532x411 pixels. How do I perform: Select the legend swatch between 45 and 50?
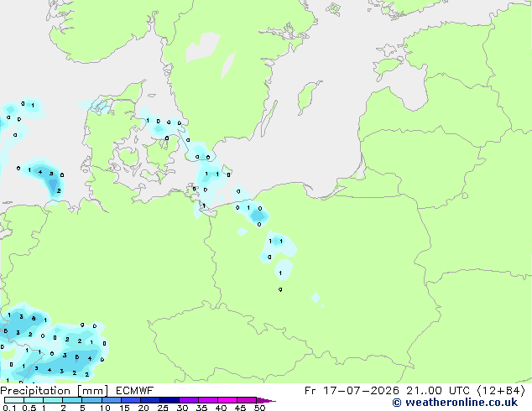(x=247, y=400)
